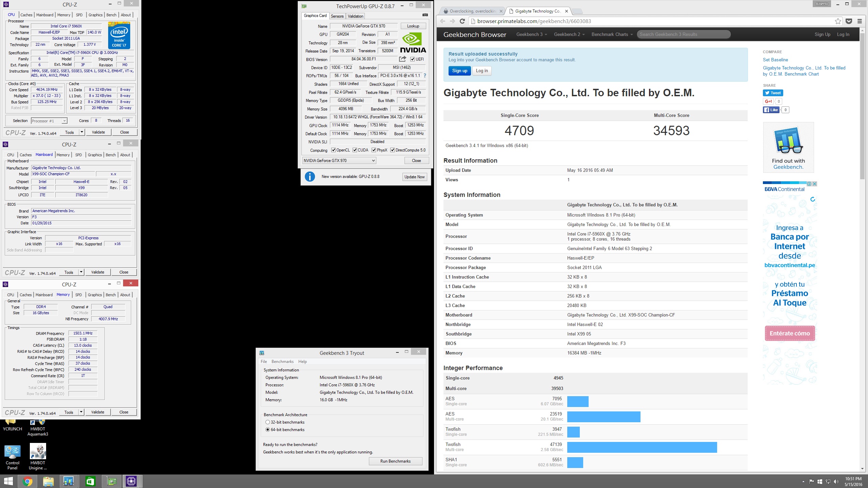Image resolution: width=868 pixels, height=488 pixels.
Task: Reload the Geekbench Browser page
Action: click(462, 21)
